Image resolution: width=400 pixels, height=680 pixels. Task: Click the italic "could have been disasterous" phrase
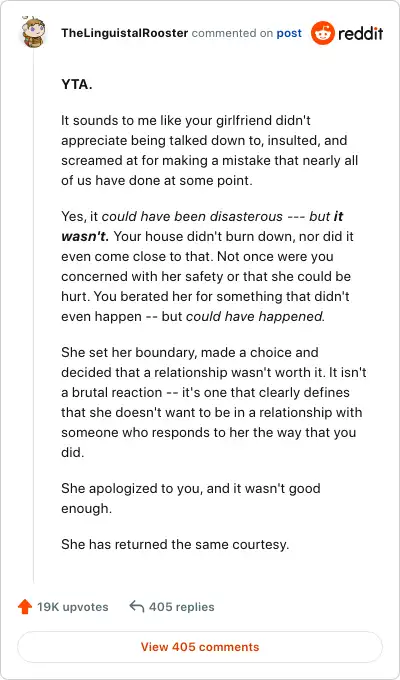[193, 216]
